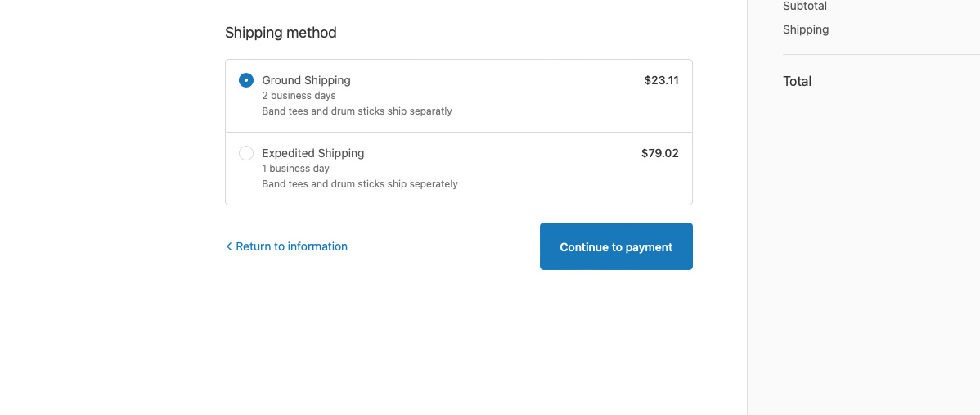Click the "2 business days" delivery estimate
This screenshot has width=980, height=415.
[299, 96]
